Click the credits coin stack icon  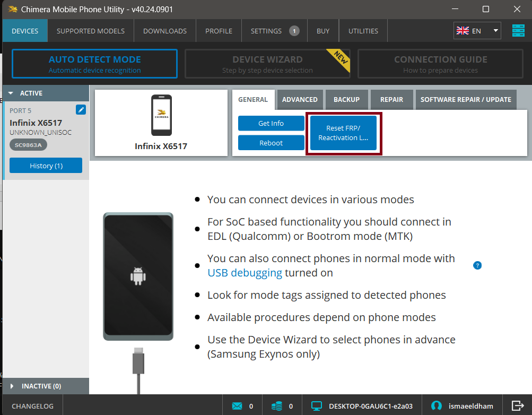[276, 406]
